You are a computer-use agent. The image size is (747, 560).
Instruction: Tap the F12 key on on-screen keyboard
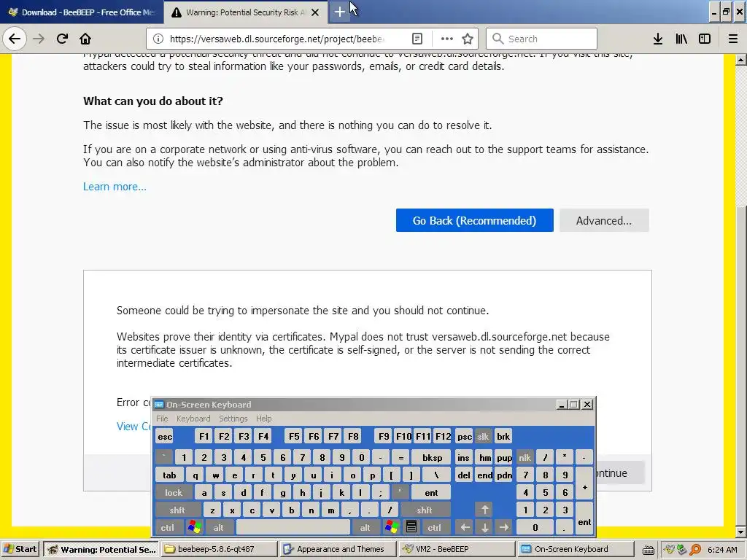(x=443, y=437)
